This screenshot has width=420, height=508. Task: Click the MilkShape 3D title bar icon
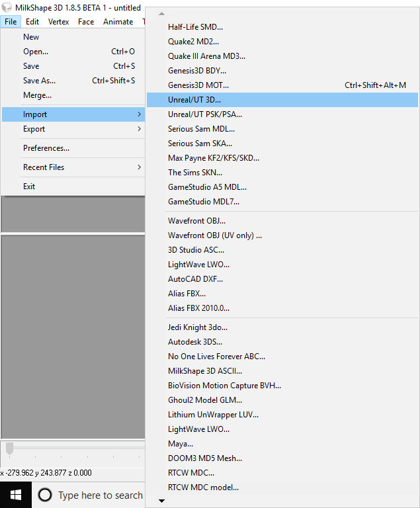tap(7, 7)
